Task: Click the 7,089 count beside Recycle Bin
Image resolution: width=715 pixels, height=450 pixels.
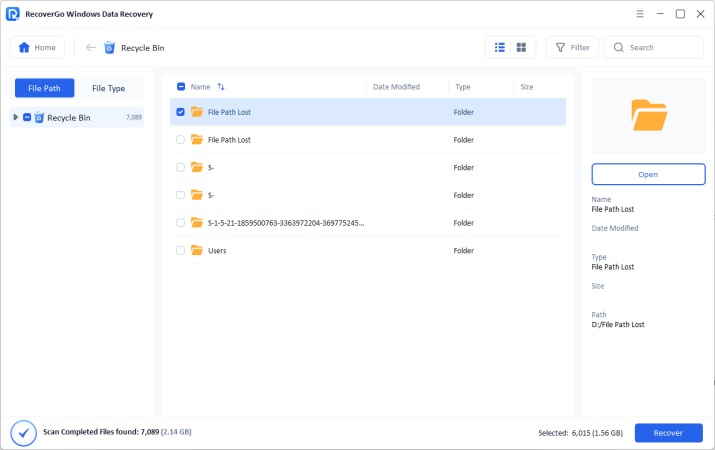Action: [134, 117]
